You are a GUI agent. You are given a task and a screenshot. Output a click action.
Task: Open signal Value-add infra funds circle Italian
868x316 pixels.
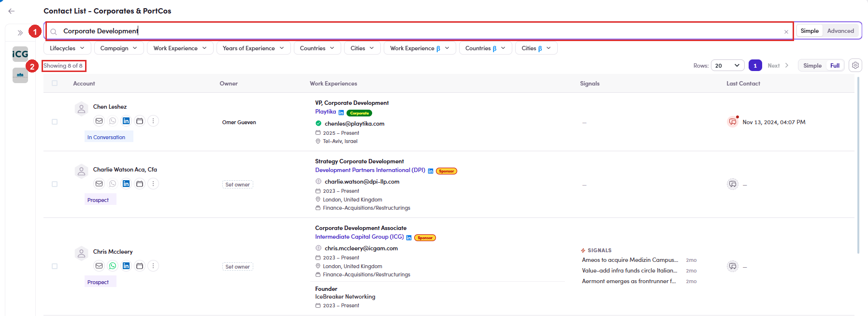tap(630, 271)
